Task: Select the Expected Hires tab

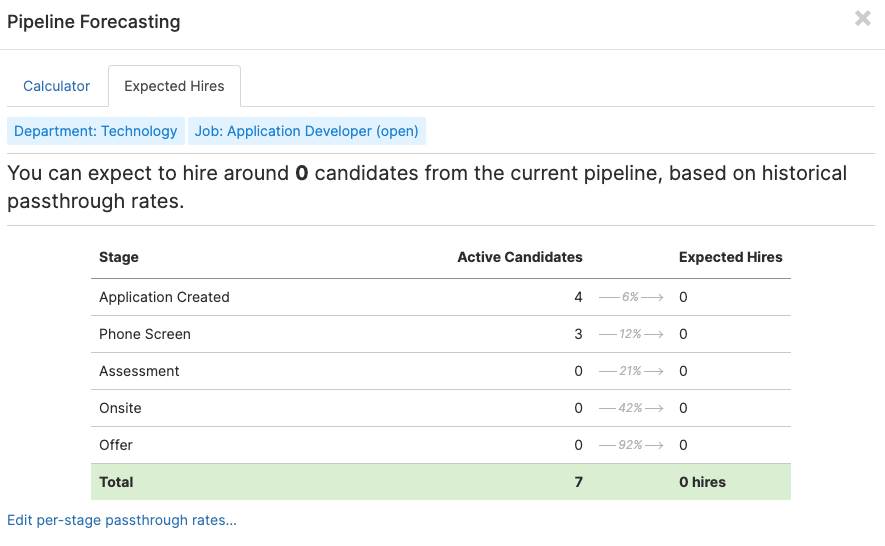Action: pos(174,86)
